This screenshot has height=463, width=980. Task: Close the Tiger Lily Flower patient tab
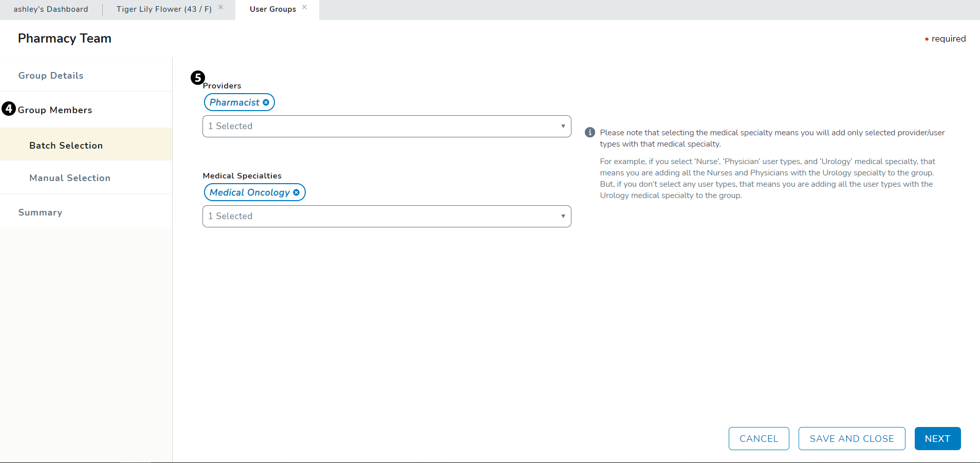[220, 7]
